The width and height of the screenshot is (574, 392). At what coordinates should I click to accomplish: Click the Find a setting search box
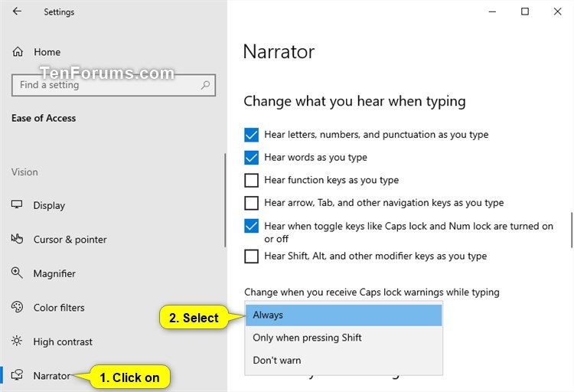pos(113,85)
